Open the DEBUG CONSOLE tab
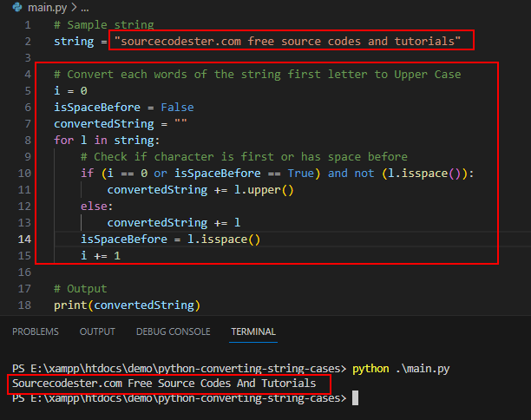Image resolution: width=531 pixels, height=420 pixels. [x=173, y=331]
